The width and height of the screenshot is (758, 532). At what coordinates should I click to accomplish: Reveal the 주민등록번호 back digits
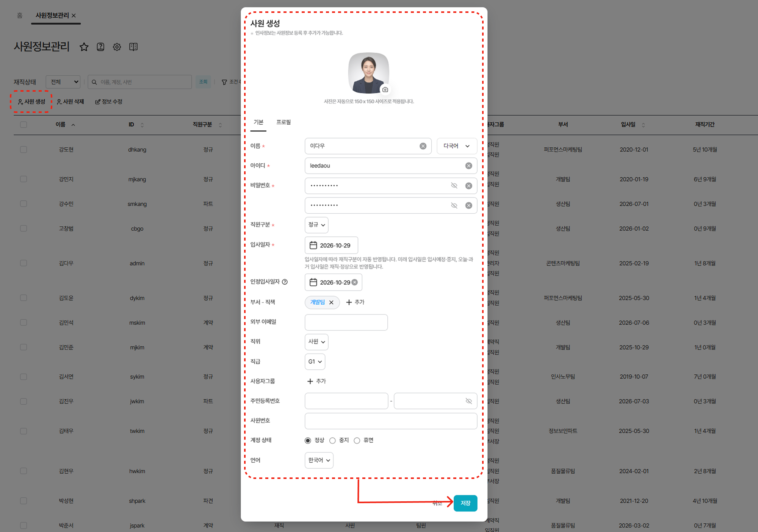point(469,401)
